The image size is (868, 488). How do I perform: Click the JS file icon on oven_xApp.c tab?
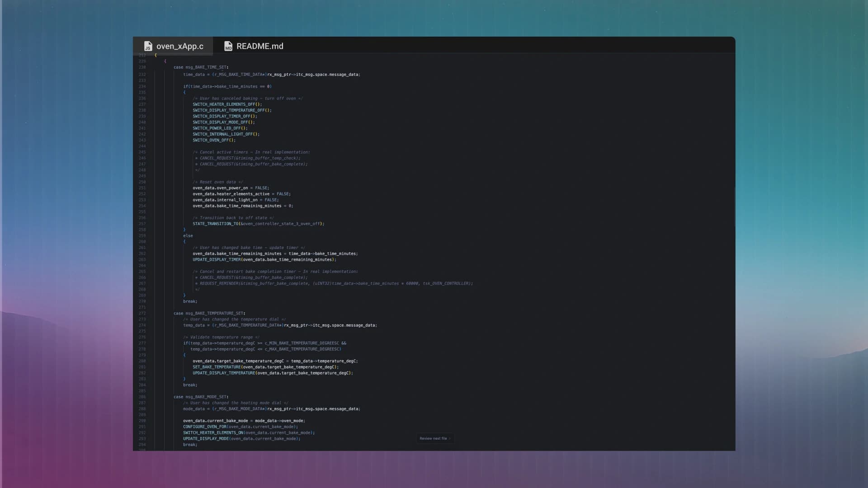pos(147,47)
